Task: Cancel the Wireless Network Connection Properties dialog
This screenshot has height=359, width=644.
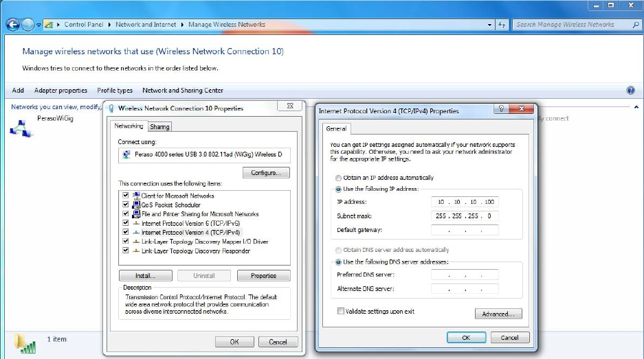Action: click(x=278, y=342)
